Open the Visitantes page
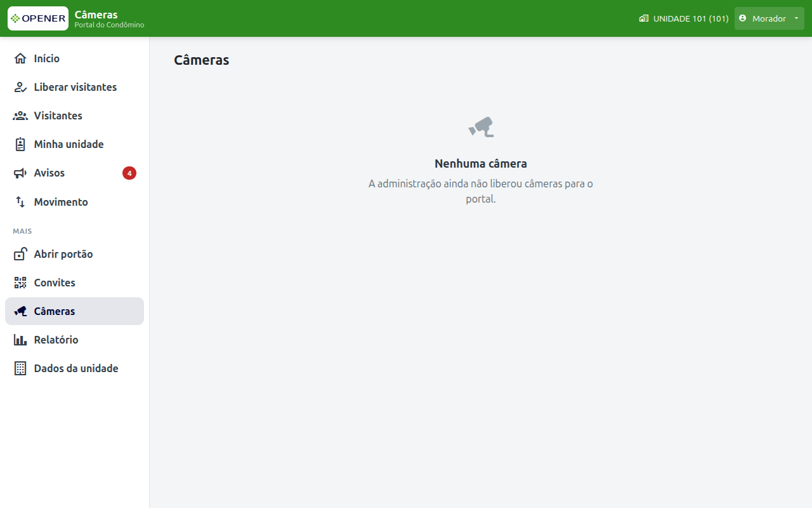This screenshot has width=812, height=508. pyautogui.click(x=74, y=116)
